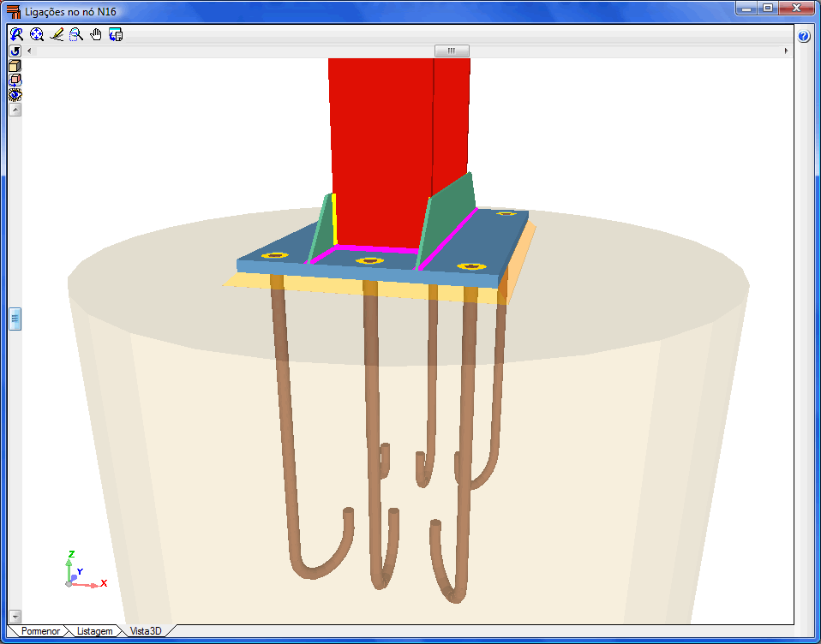
Task: Select the hand pan tool
Action: point(96,34)
